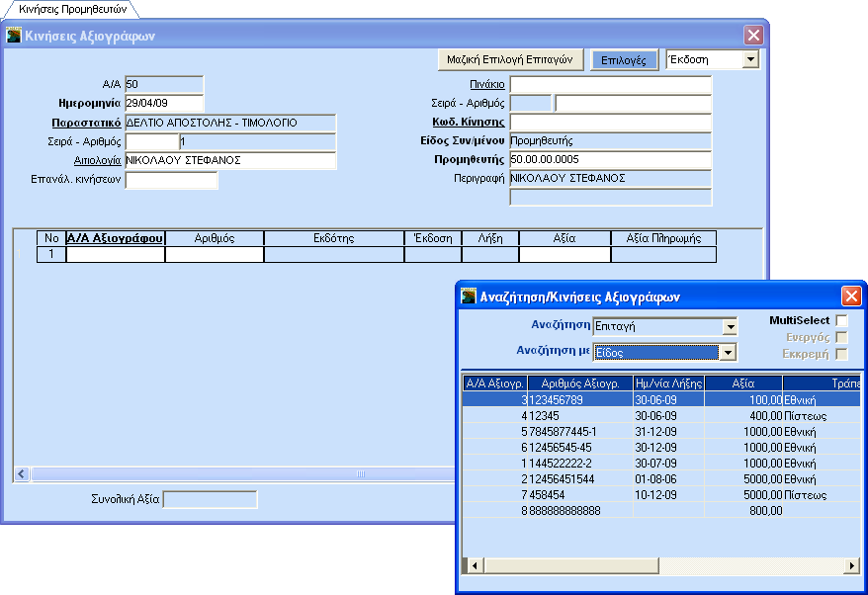Select the row with number 123456789

pyautogui.click(x=661, y=399)
